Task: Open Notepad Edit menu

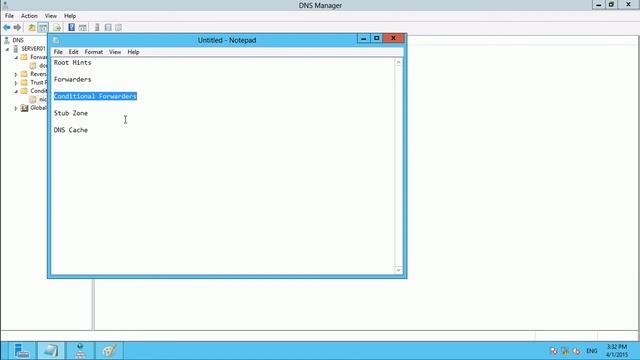Action: pyautogui.click(x=73, y=52)
